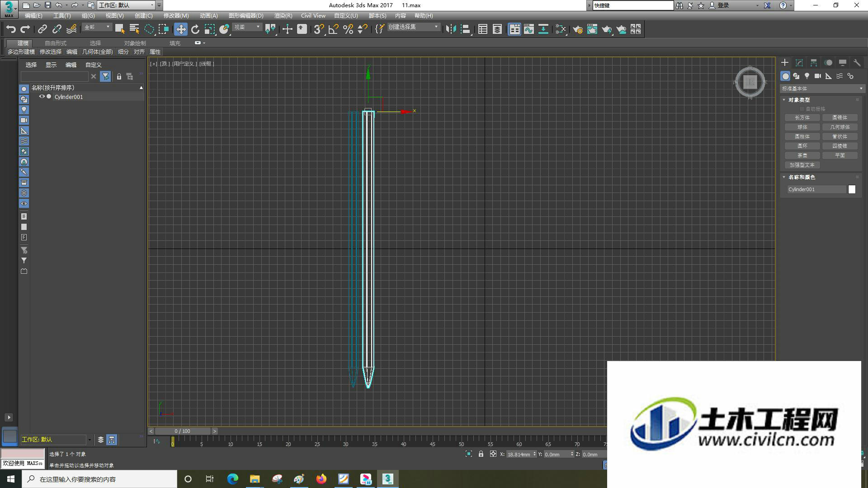Open the 全部 selection filter dropdown

click(97, 27)
